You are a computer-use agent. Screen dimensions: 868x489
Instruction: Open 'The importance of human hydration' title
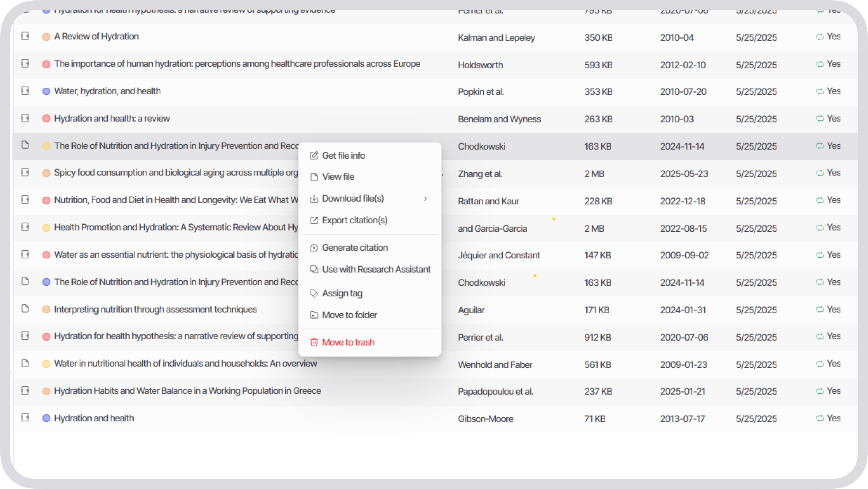(237, 64)
